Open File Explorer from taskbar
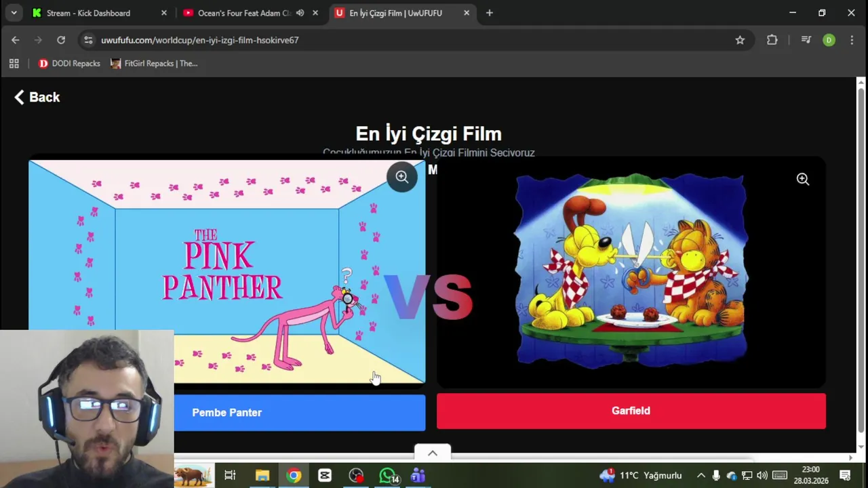868x488 pixels. click(262, 476)
